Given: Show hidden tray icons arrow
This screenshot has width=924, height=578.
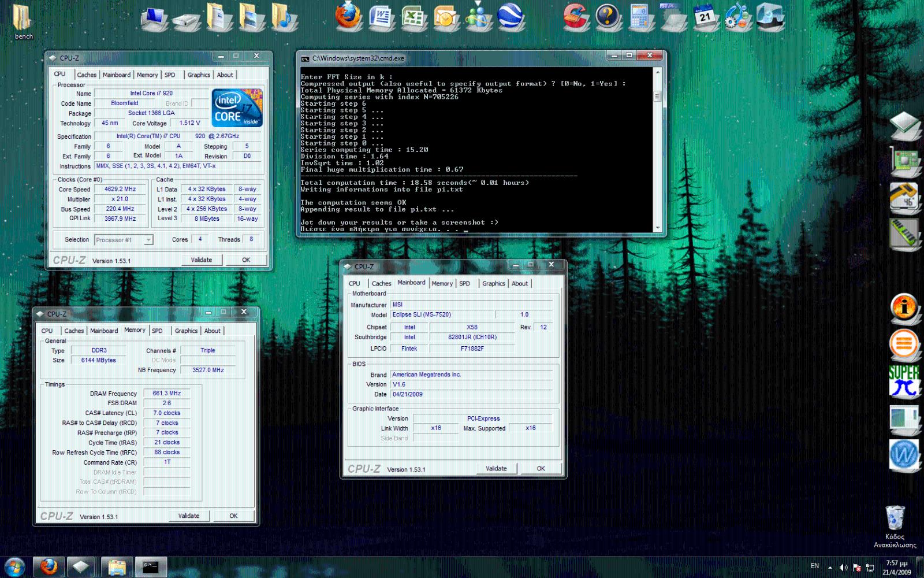Looking at the screenshot, I should (x=830, y=568).
